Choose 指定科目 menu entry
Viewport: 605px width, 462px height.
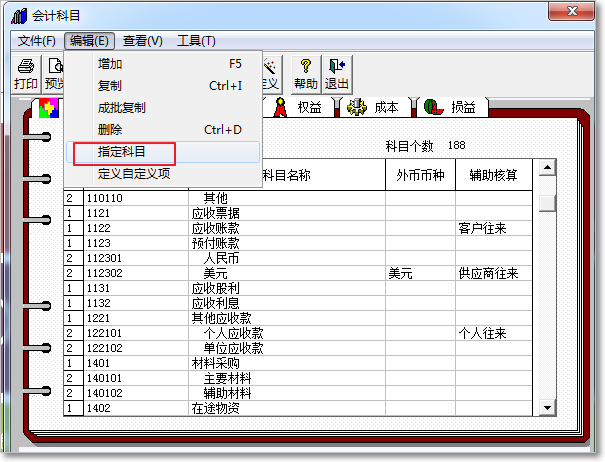point(164,152)
